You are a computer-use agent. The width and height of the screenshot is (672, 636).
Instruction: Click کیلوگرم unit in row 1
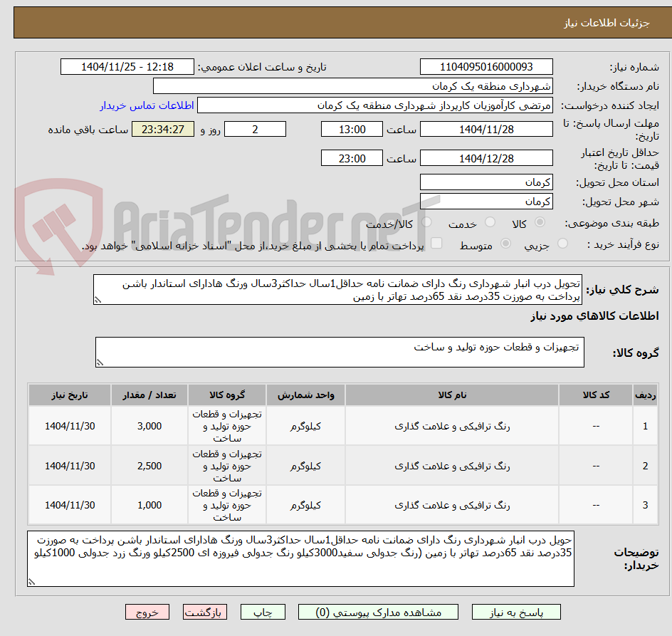tap(305, 427)
